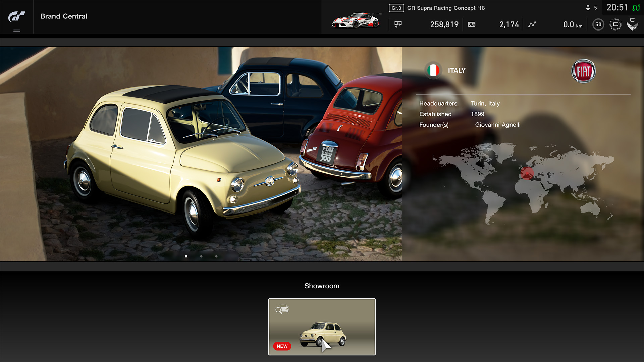Click the showroom search-car icon
This screenshot has width=644, height=362.
pos(282,309)
